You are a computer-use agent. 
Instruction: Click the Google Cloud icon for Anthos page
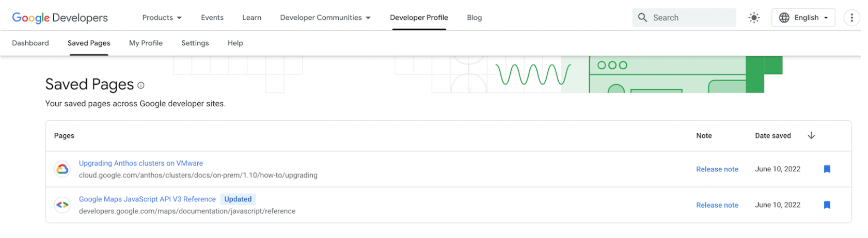(x=62, y=169)
